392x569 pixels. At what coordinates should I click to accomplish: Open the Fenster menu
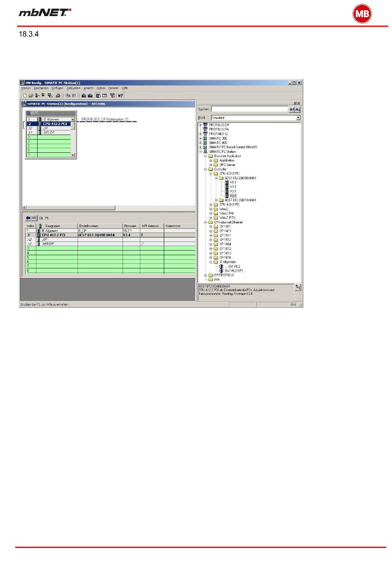(113, 88)
